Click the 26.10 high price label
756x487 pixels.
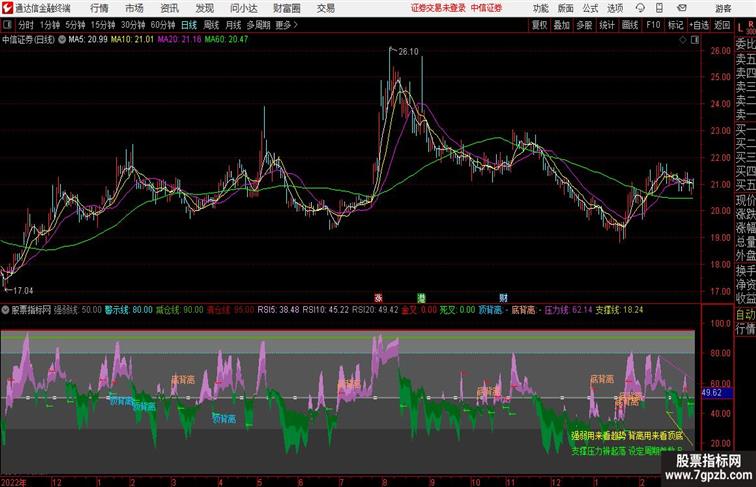click(408, 52)
